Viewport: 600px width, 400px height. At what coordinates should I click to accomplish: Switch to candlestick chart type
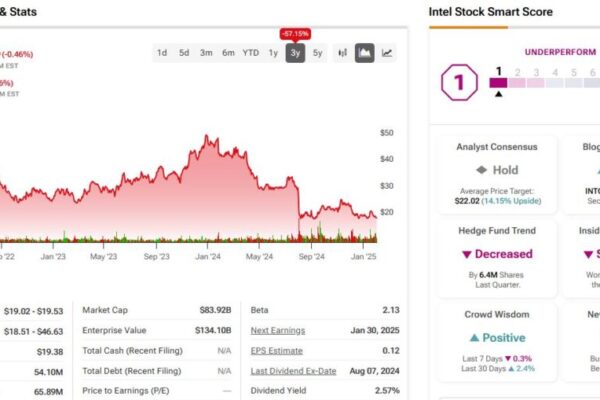click(x=342, y=53)
